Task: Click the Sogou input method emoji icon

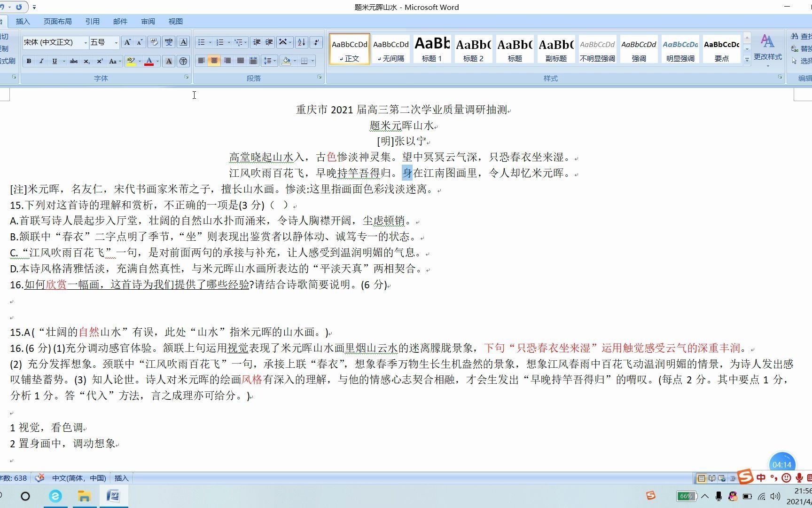Action: [x=786, y=478]
